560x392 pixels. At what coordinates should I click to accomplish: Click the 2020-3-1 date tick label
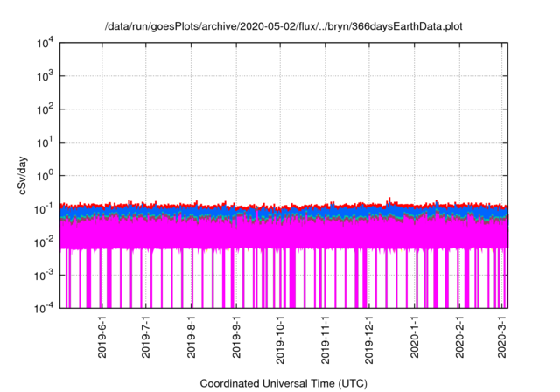(502, 337)
